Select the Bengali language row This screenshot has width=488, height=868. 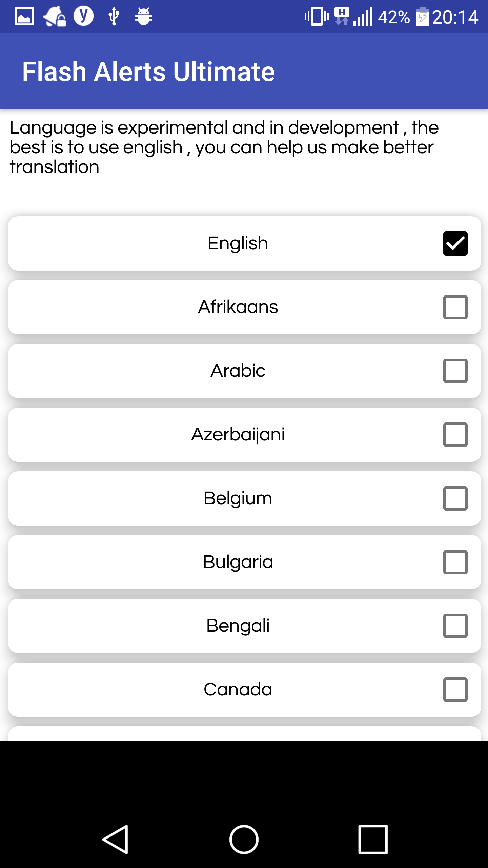tap(238, 626)
